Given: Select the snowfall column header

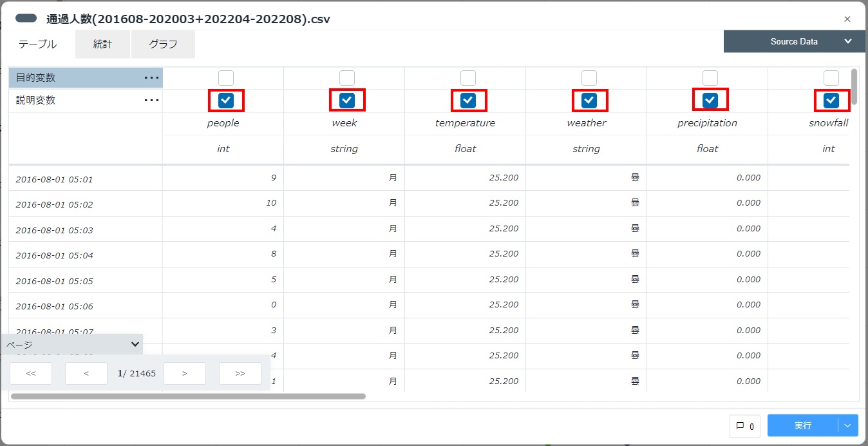Looking at the screenshot, I should (x=828, y=123).
